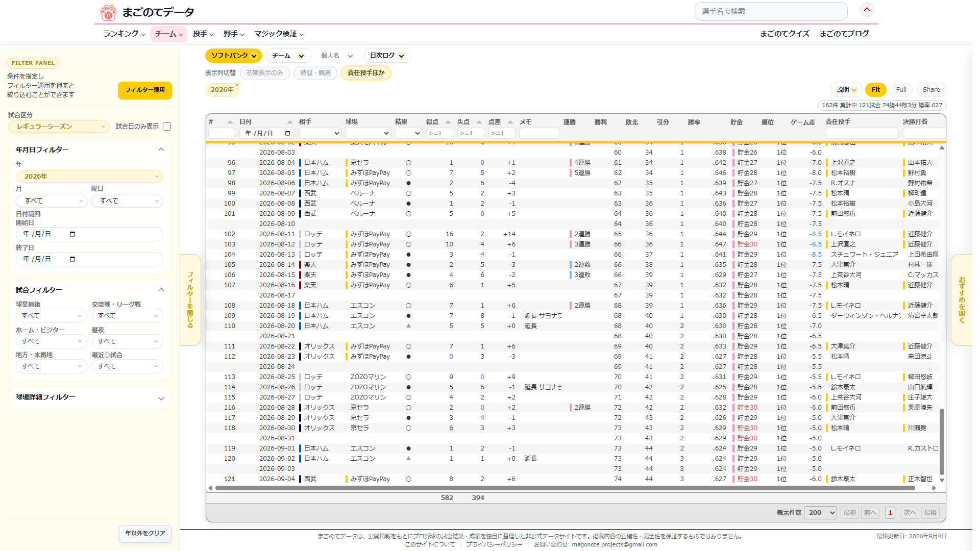Toggle 初期表示のみ column set
This screenshot has height=551, width=980.
point(265,73)
